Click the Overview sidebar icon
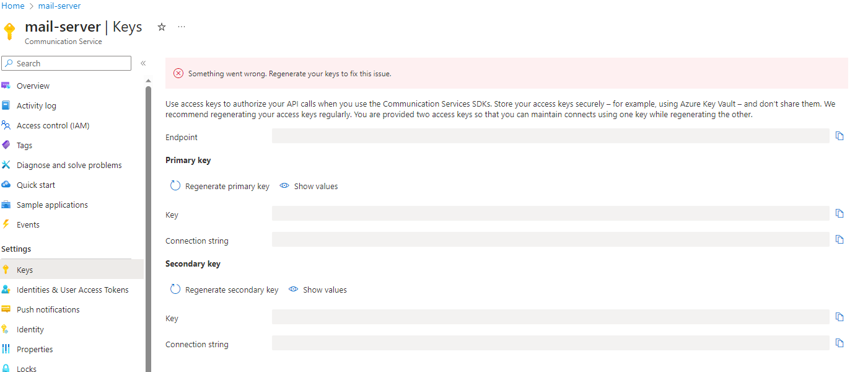 [x=6, y=86]
